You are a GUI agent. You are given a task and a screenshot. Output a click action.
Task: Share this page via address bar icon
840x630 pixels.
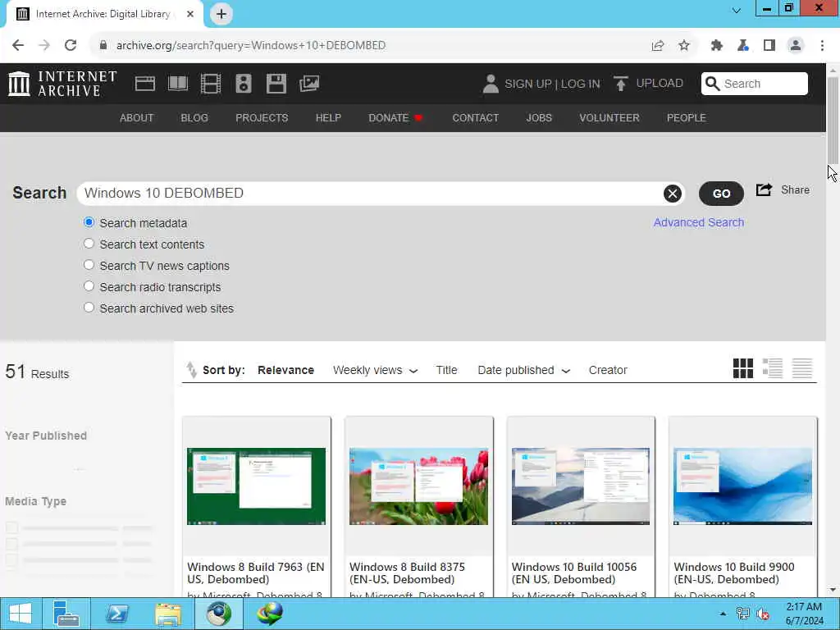click(x=658, y=45)
